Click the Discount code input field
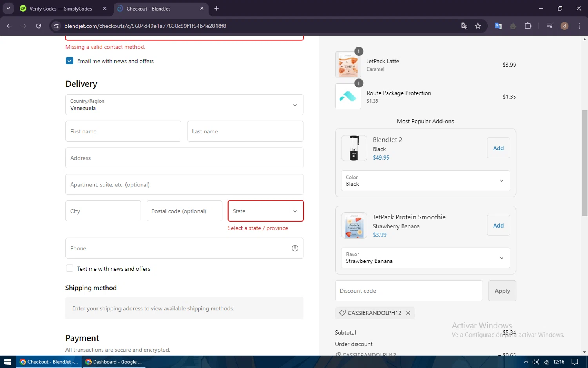588x368 pixels. (409, 291)
